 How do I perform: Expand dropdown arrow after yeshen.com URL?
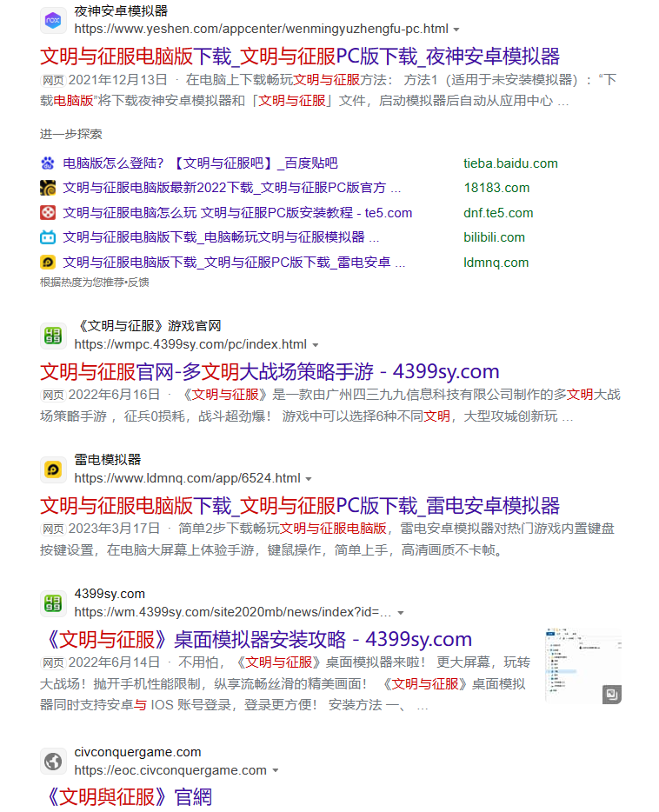[x=456, y=30]
